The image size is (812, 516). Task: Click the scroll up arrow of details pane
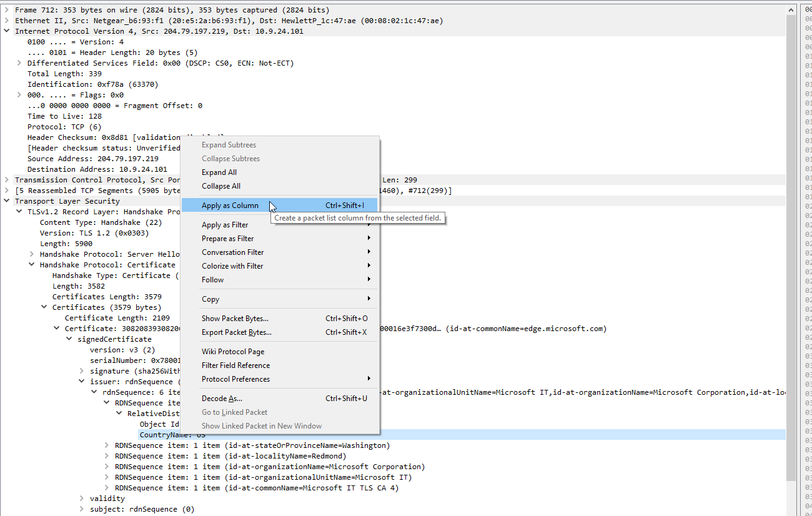pyautogui.click(x=791, y=10)
